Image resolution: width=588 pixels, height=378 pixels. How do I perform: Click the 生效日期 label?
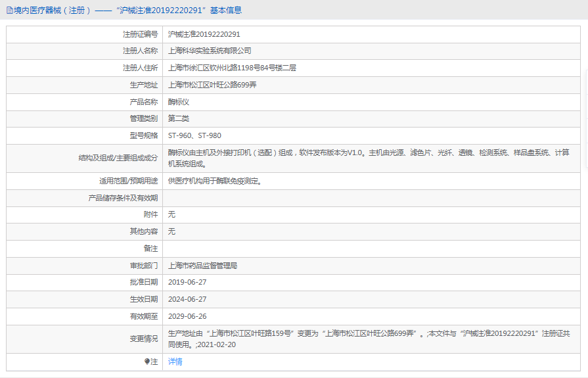(144, 299)
